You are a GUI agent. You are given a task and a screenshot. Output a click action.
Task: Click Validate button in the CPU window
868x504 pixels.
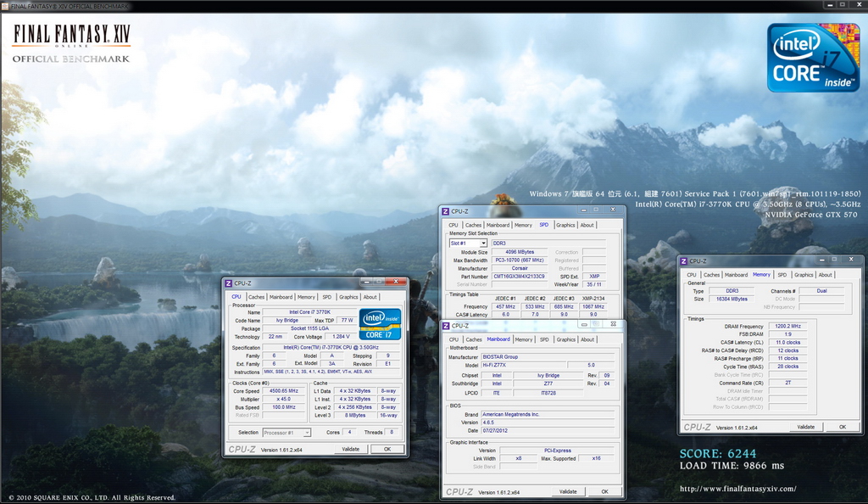pos(350,449)
